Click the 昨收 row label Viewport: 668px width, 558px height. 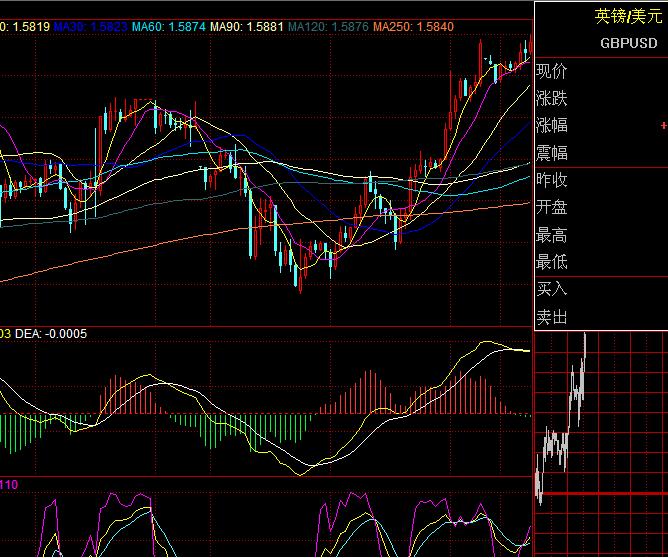[551, 180]
